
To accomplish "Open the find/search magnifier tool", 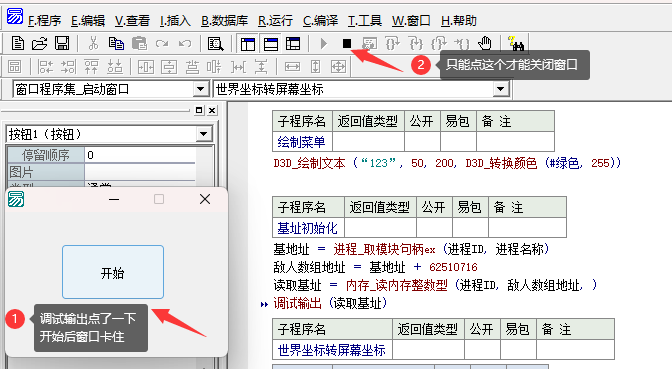I will click(216, 44).
